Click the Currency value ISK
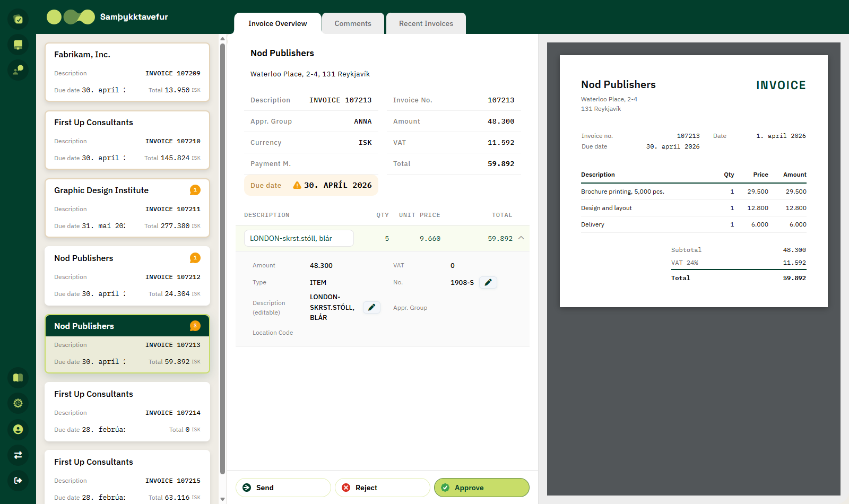This screenshot has width=849, height=504. click(x=365, y=143)
